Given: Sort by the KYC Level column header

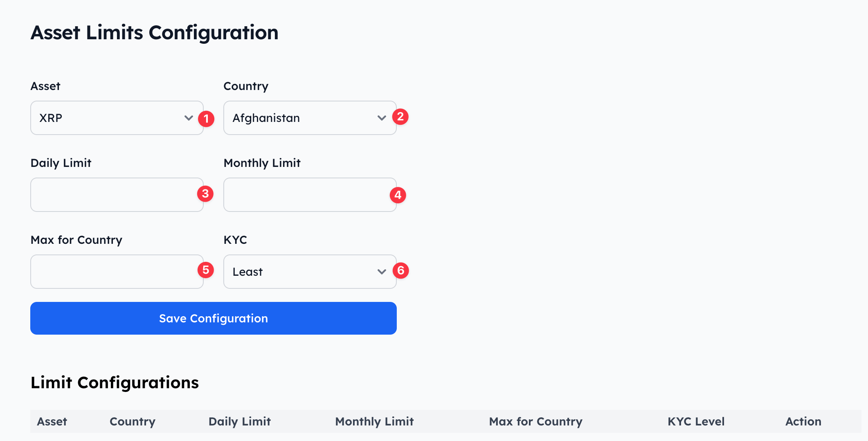Looking at the screenshot, I should (x=695, y=421).
